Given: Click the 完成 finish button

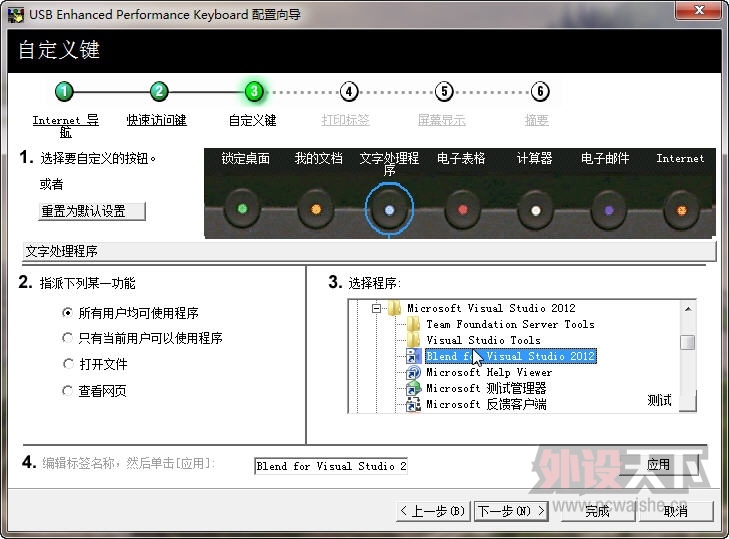Looking at the screenshot, I should (x=597, y=511).
